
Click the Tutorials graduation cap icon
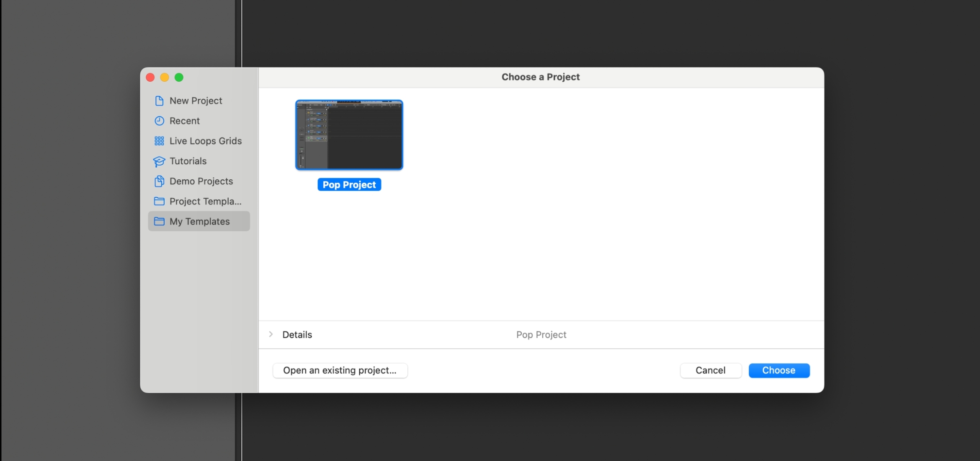click(x=159, y=161)
